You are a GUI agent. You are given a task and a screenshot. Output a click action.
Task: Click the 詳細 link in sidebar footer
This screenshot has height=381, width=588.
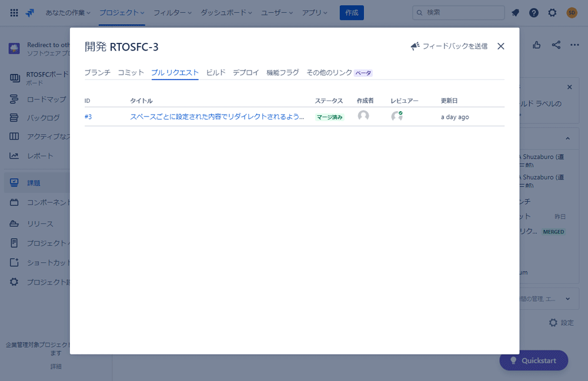point(56,366)
